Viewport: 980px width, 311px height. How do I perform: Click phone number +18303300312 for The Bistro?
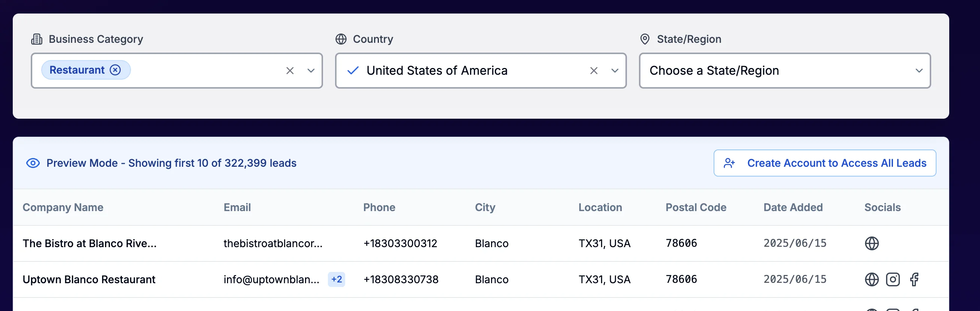[401, 243]
